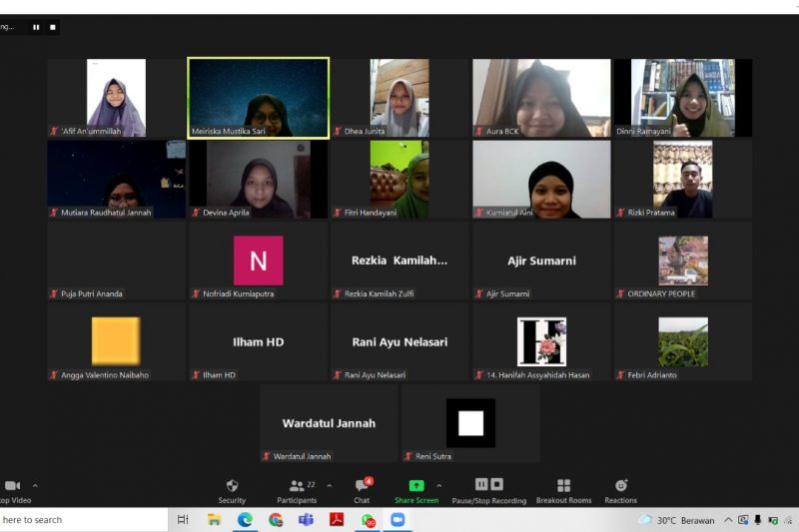
Task: Select Fitri Handayani's video tile
Action: 399,180
